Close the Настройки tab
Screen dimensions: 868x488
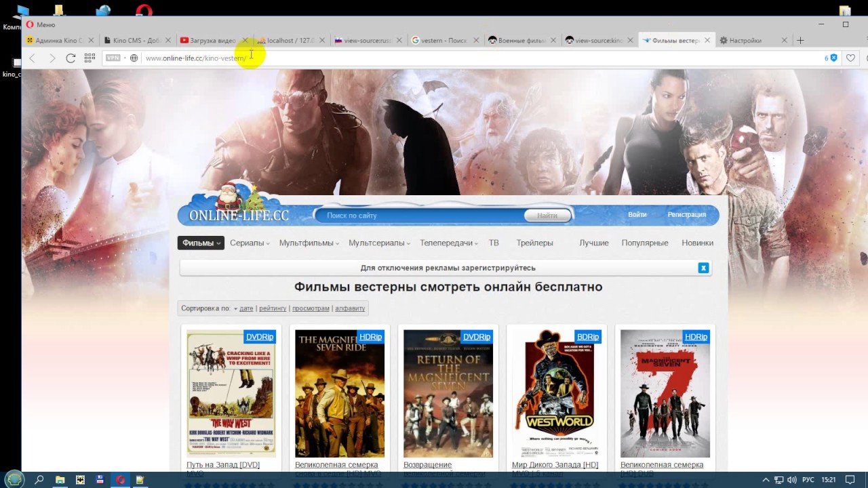pos(785,41)
